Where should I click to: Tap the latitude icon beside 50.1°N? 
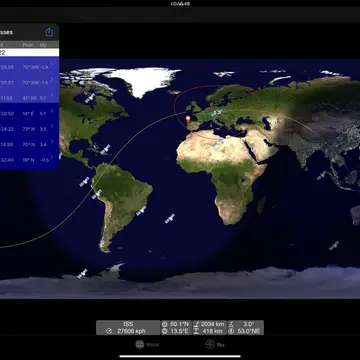click(164, 324)
